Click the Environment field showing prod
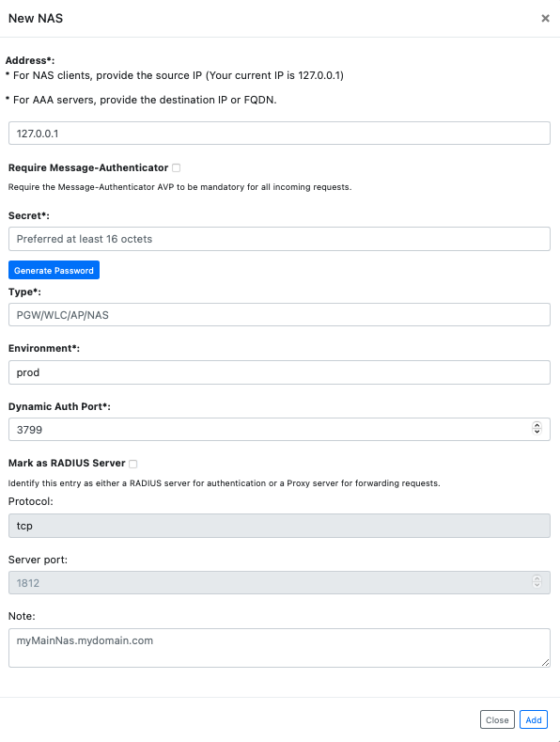Viewport: 560px width, 742px height. coord(279,372)
